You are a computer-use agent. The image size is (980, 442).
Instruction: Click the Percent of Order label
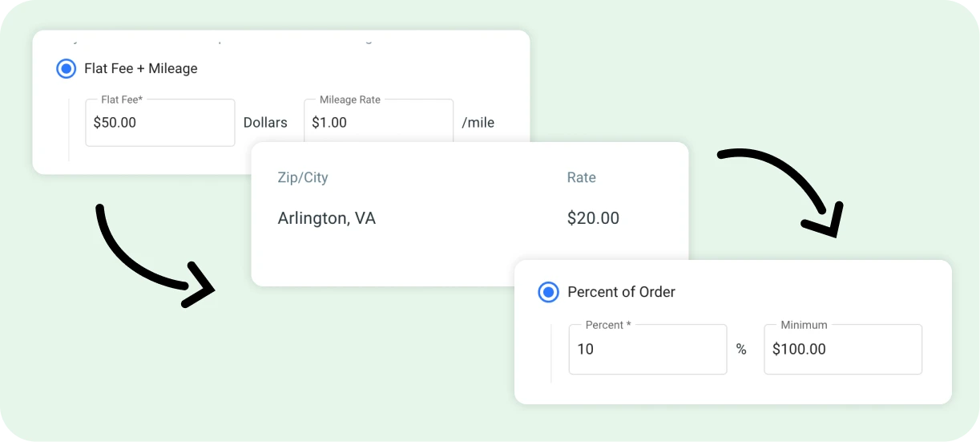(x=621, y=292)
